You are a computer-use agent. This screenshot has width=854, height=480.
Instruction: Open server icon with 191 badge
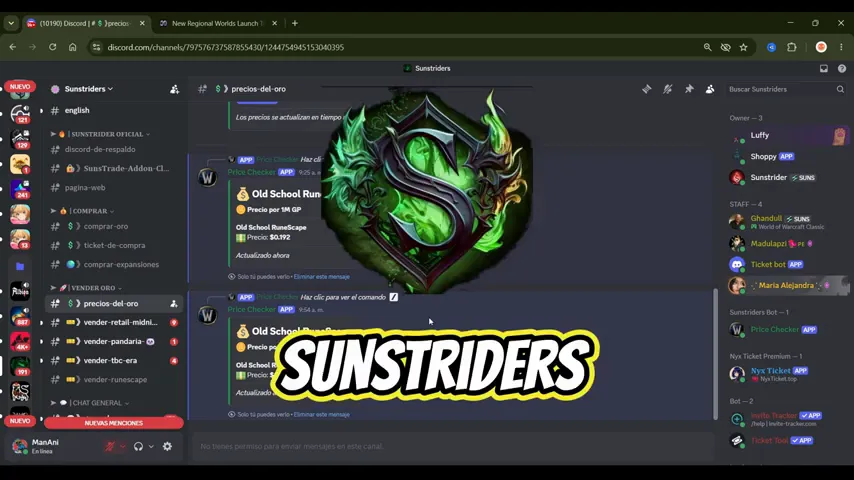coord(20,366)
